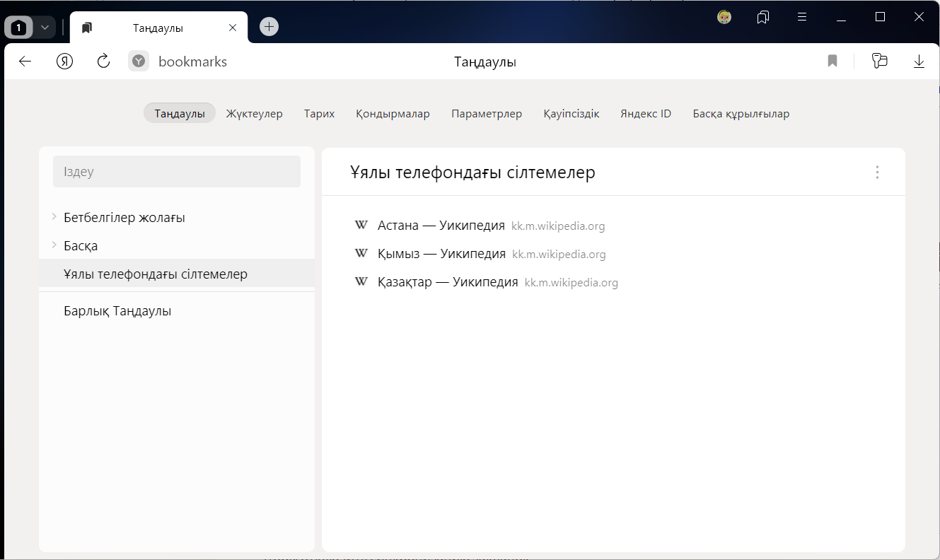Open tab group dropdown arrow
Screen dimensions: 940x560
pyautogui.click(x=45, y=28)
